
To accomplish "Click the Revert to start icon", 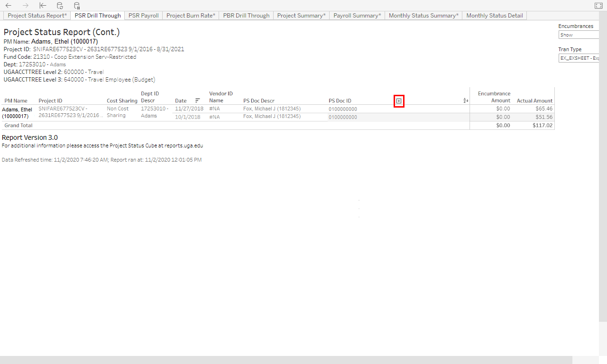I will click(43, 6).
